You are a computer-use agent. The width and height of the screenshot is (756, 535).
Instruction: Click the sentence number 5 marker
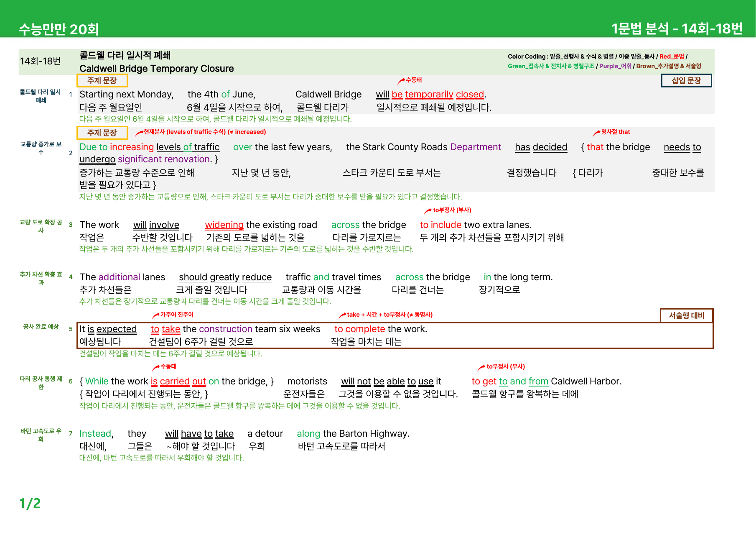click(71, 329)
